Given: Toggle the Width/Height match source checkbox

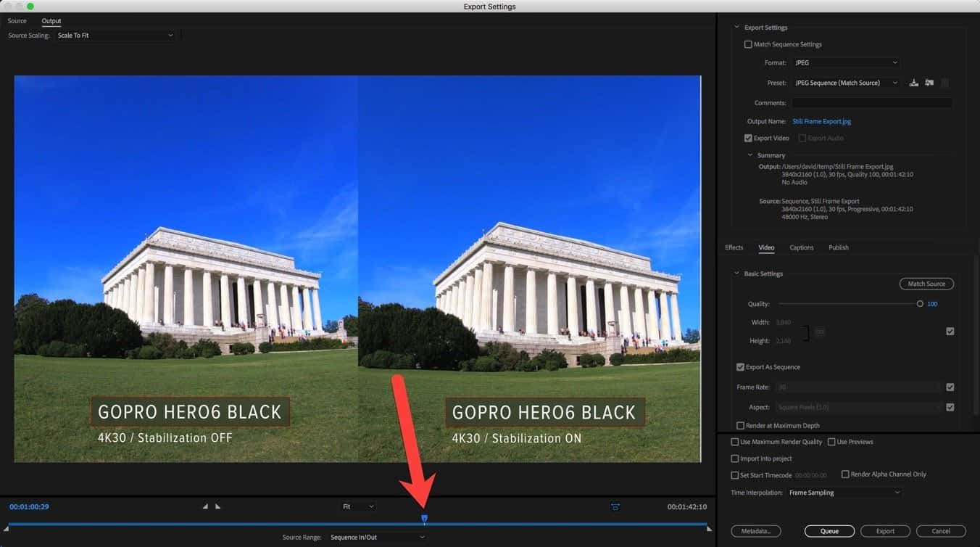Looking at the screenshot, I should (x=950, y=332).
